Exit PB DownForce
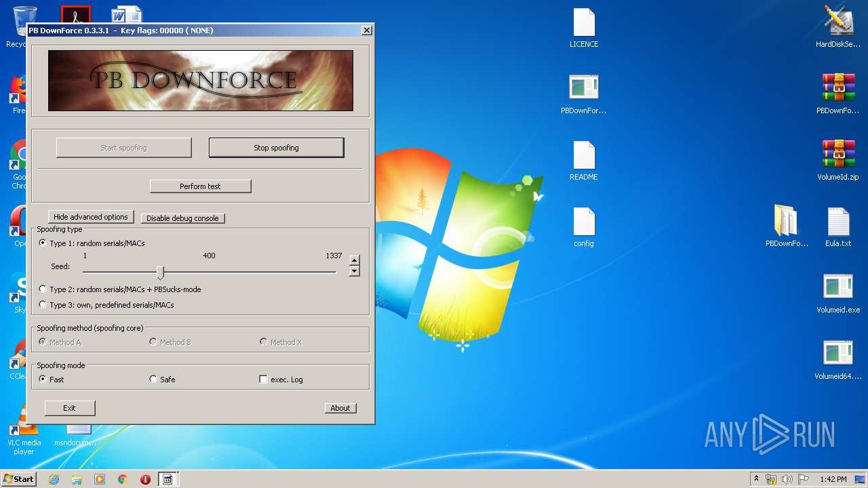Screen dimensions: 868x488 pyautogui.click(x=70, y=408)
